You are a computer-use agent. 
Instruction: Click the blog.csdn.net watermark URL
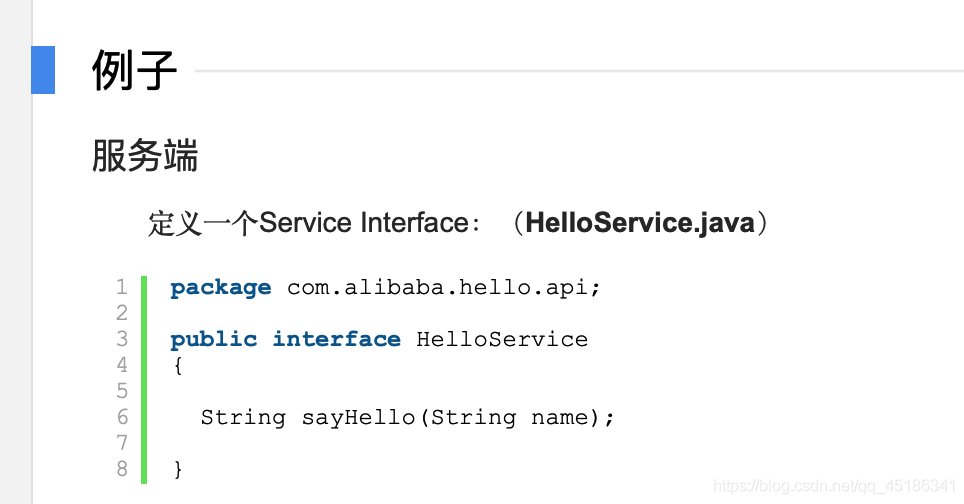[x=835, y=486]
